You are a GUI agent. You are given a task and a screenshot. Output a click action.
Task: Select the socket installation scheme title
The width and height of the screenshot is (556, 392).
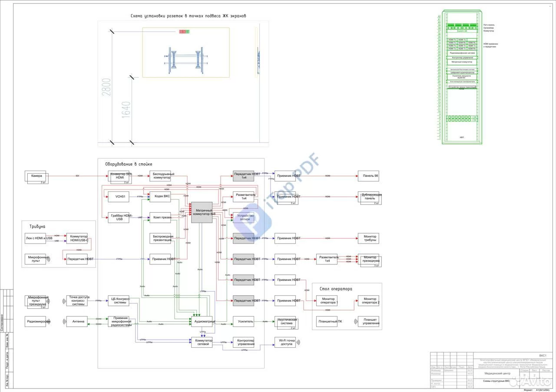tap(189, 16)
